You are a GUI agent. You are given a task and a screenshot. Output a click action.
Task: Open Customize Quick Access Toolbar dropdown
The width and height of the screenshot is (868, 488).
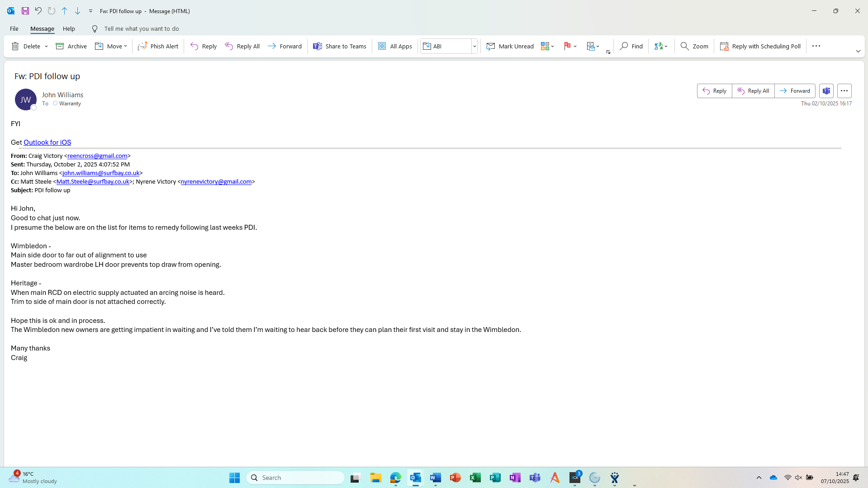tap(90, 11)
